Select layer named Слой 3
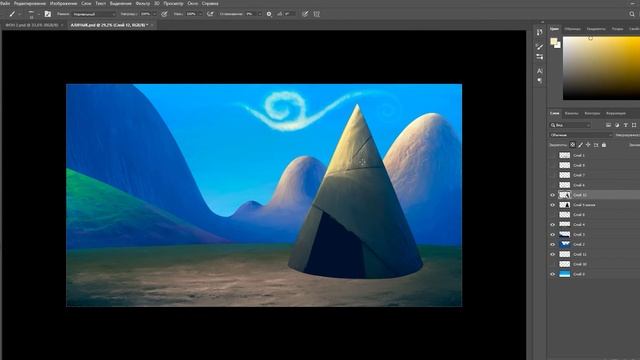 tap(579, 235)
